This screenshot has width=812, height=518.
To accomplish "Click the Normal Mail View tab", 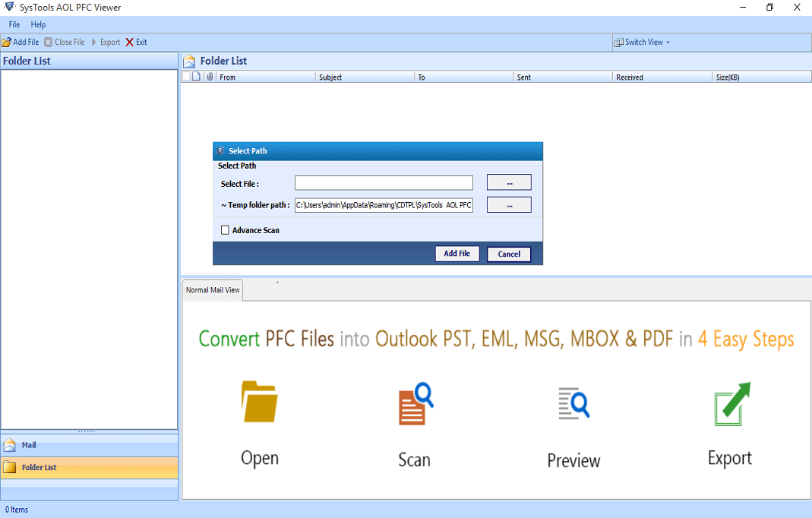I will [213, 290].
